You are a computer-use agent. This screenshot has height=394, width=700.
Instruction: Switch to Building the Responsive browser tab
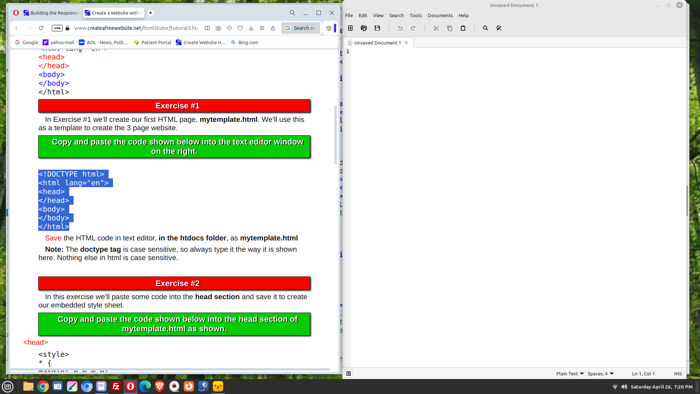tap(51, 13)
